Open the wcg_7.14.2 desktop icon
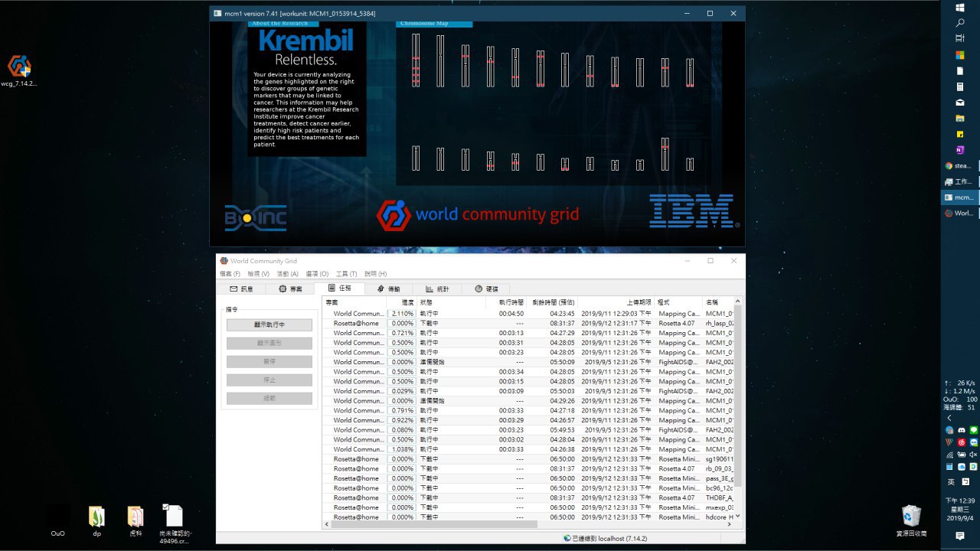 (19, 71)
